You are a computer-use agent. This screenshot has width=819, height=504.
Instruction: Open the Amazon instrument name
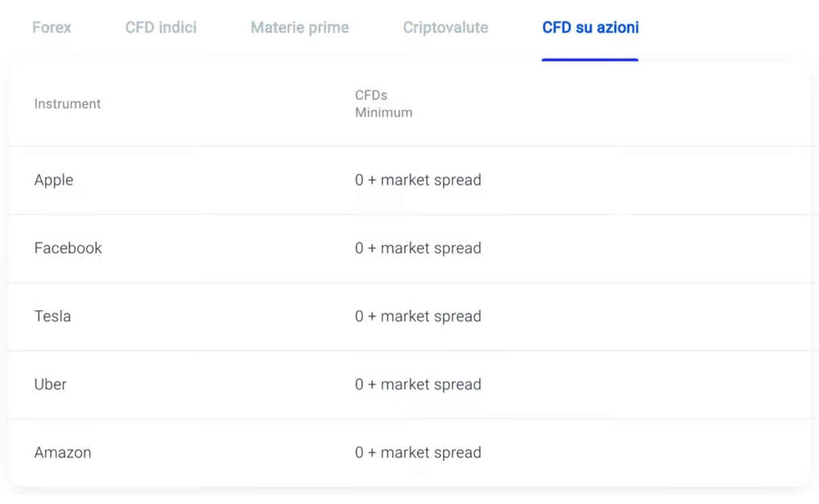click(x=63, y=453)
